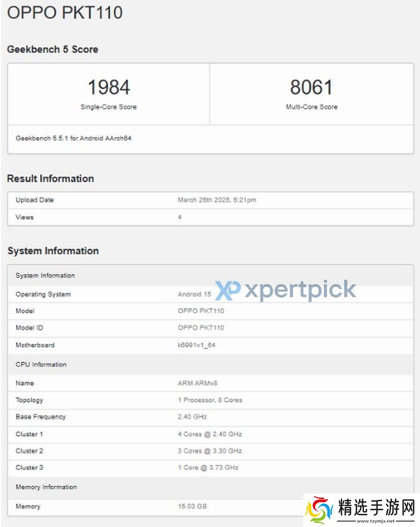Click the colorful swirl logo at bottom right

(x=319, y=509)
